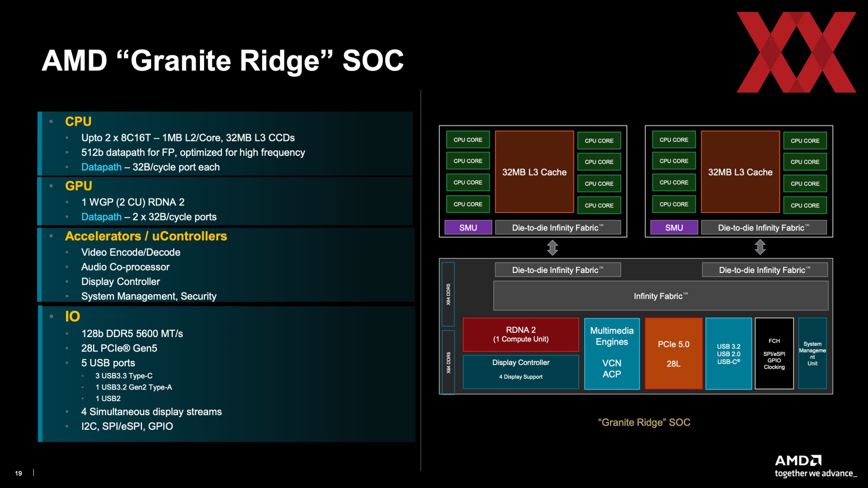Select the Audio Co-processor bullet
The width and height of the screenshot is (868, 488).
[x=125, y=267]
